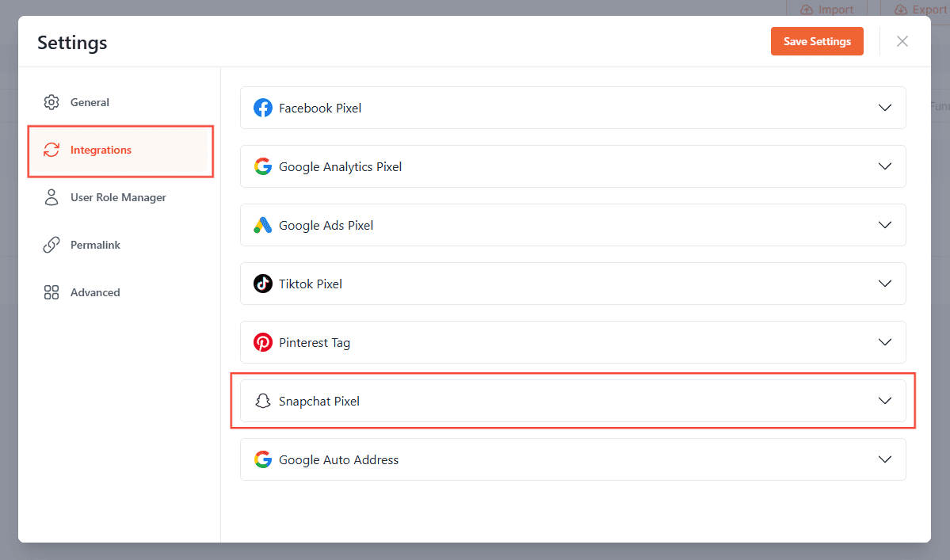Click the Google Auto Address logo icon
This screenshot has width=950, height=560.
click(263, 459)
